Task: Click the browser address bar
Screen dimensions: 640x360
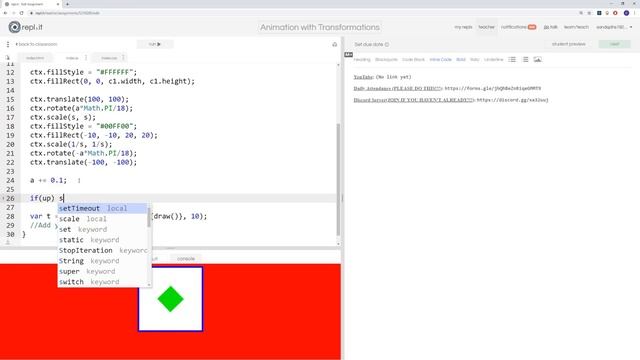Action: pyautogui.click(x=302, y=13)
